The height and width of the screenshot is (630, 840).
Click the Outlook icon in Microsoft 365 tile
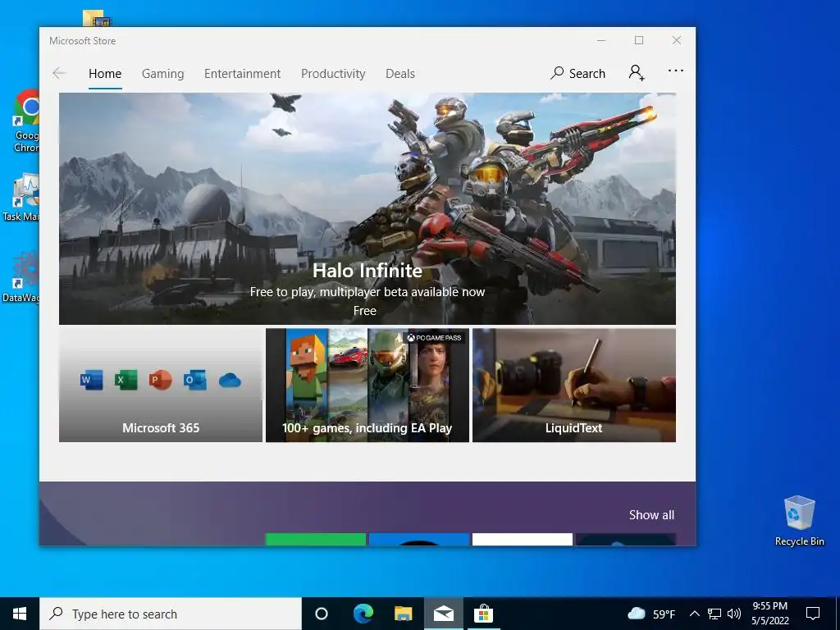[x=195, y=380]
